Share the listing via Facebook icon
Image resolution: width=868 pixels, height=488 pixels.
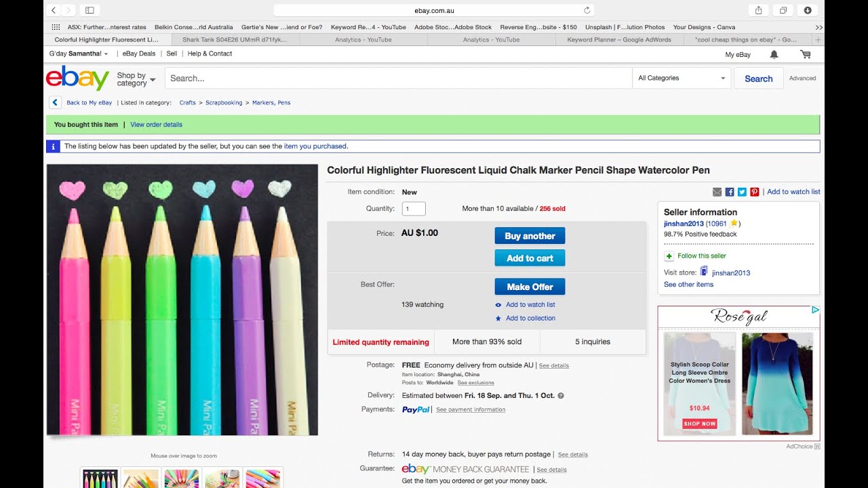tap(730, 192)
